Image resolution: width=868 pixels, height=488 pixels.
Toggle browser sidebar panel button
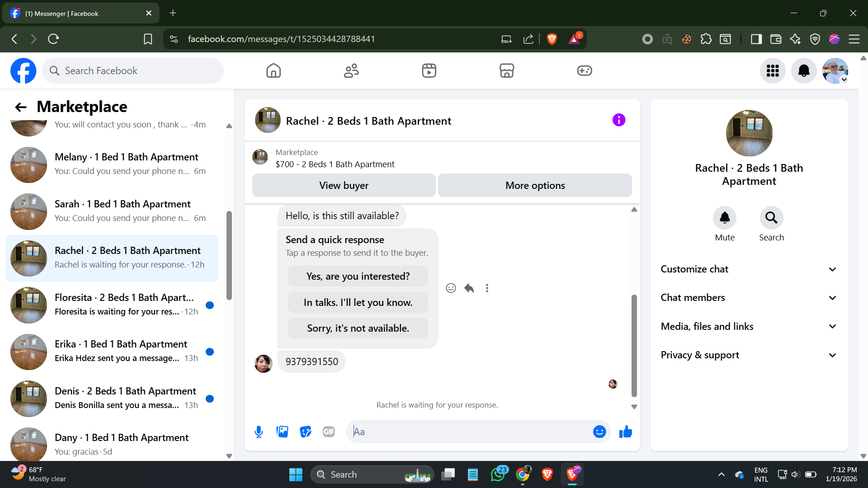(x=756, y=39)
